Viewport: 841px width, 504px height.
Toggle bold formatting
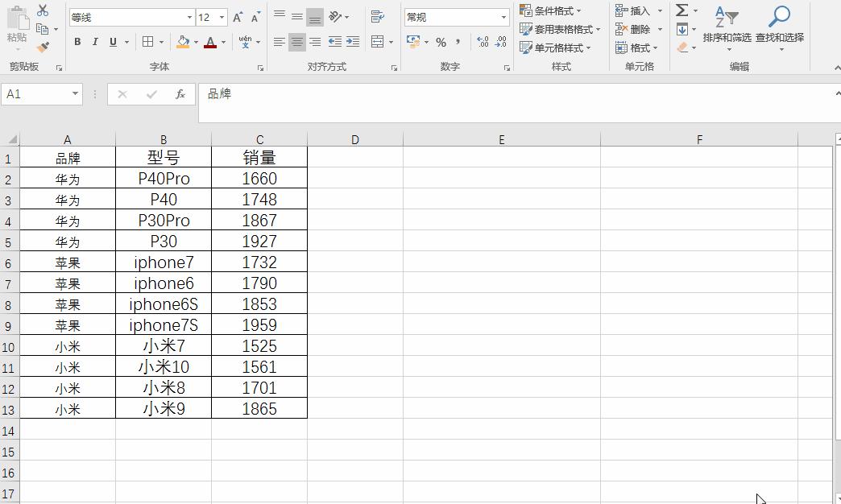[77, 40]
